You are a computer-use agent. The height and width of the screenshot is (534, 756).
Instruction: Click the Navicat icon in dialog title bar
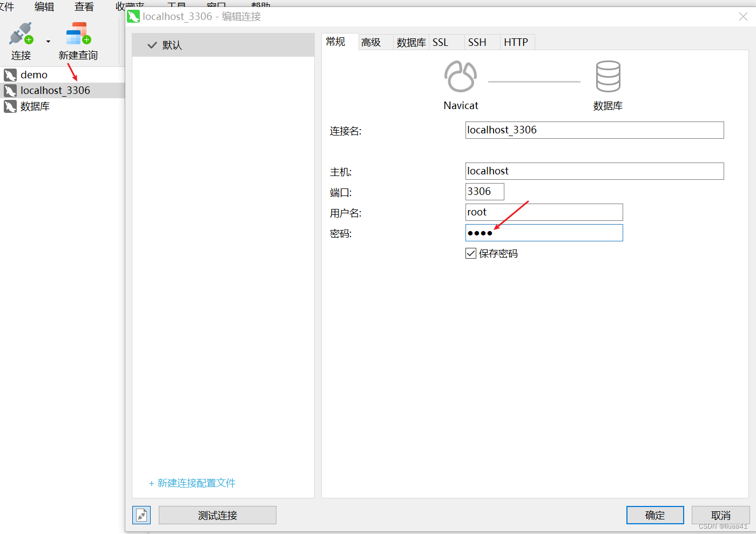pos(133,17)
